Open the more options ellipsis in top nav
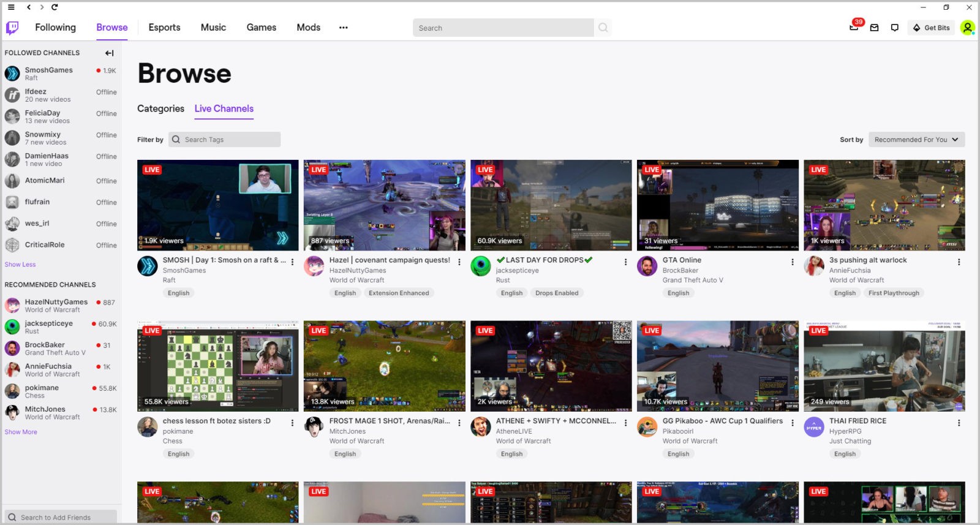Image resolution: width=980 pixels, height=525 pixels. tap(344, 28)
